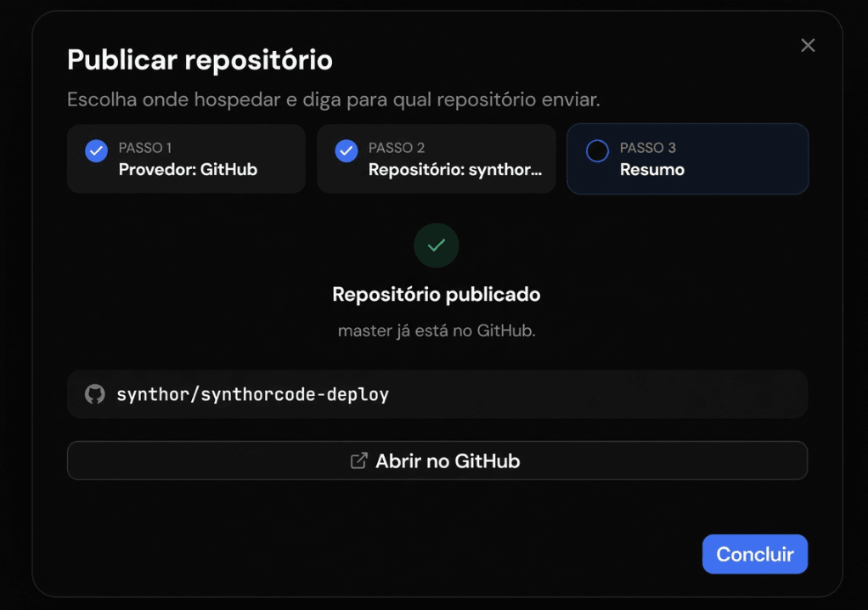Close the Publicar repositório dialog

point(808,45)
